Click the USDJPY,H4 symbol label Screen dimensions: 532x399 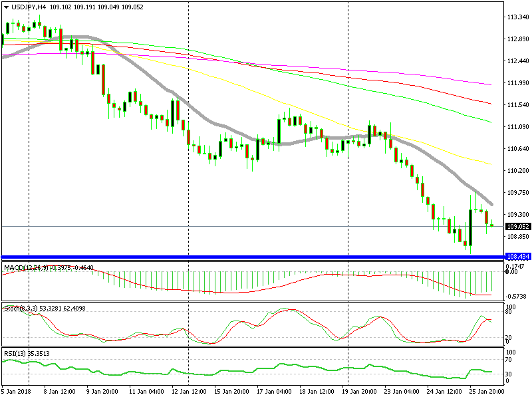click(x=29, y=7)
